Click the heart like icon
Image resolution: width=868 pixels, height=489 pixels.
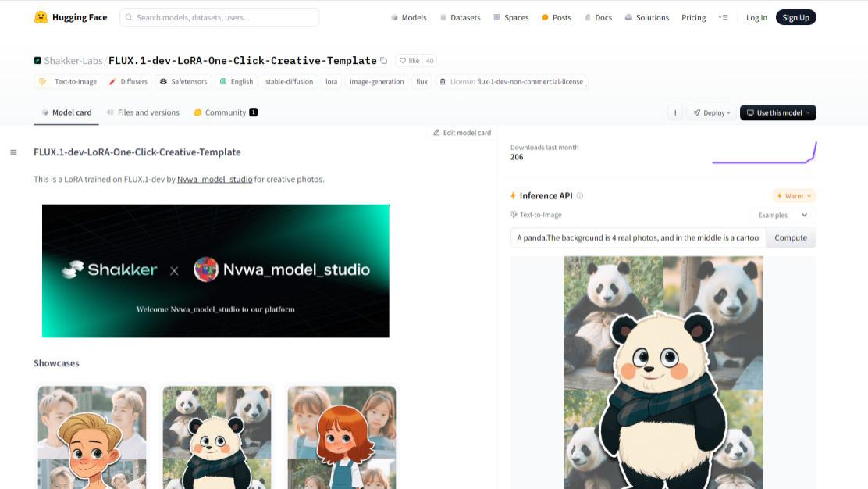(403, 60)
